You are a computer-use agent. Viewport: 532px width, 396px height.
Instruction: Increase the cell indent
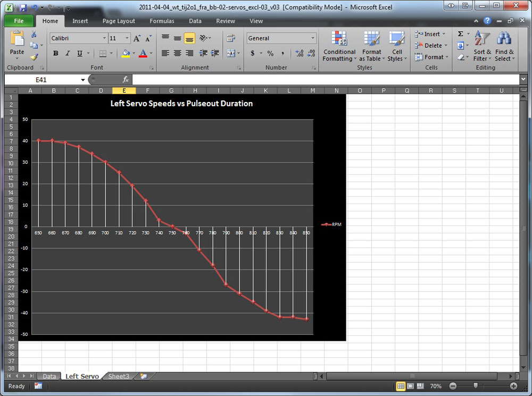tap(215, 53)
